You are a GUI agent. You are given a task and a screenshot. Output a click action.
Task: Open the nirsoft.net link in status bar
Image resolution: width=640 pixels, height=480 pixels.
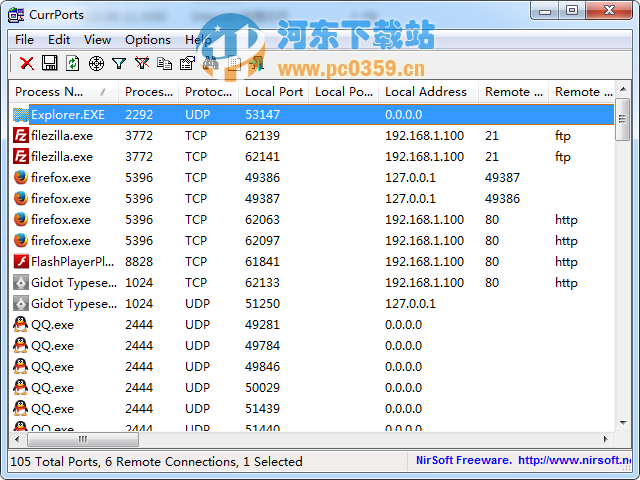(575, 460)
